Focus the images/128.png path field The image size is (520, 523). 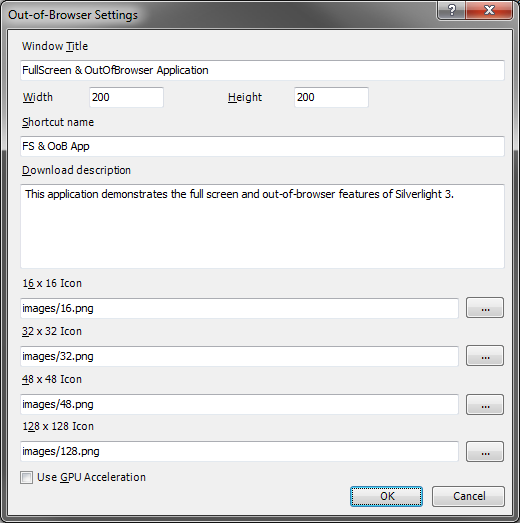click(x=239, y=451)
